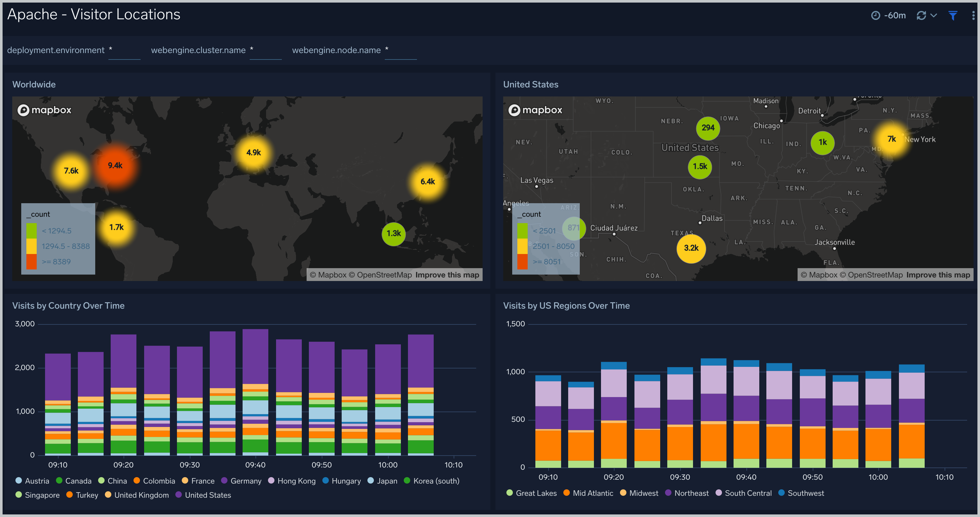Select the 7k cluster near New York
This screenshot has height=517, width=980.
tap(891, 139)
